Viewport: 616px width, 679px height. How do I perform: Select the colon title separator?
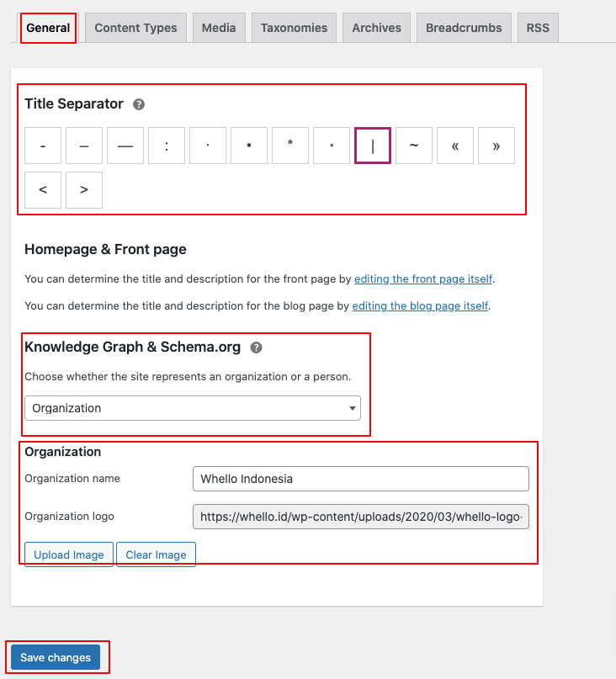pyautogui.click(x=167, y=146)
